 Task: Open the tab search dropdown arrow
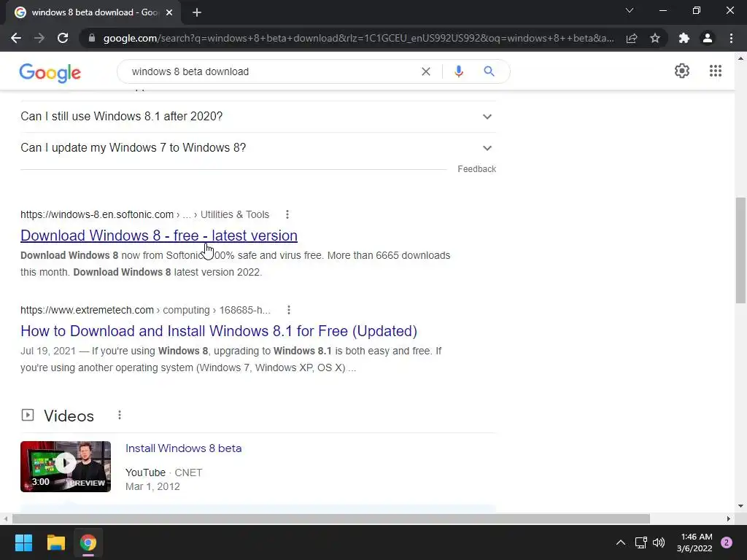point(630,10)
